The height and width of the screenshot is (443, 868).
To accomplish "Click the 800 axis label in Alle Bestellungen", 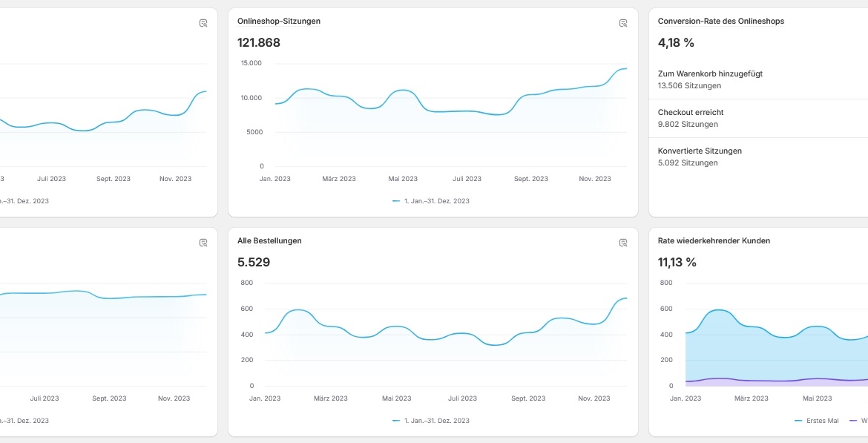I will [247, 283].
